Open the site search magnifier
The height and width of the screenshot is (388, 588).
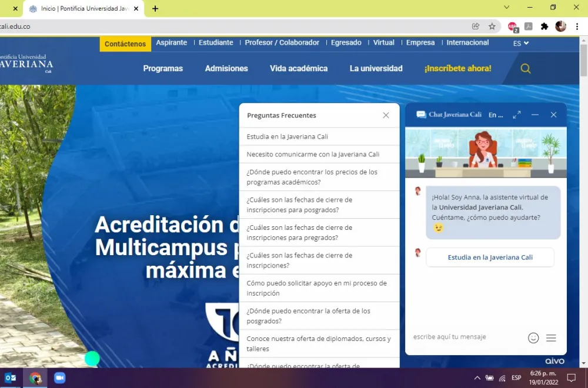point(525,68)
